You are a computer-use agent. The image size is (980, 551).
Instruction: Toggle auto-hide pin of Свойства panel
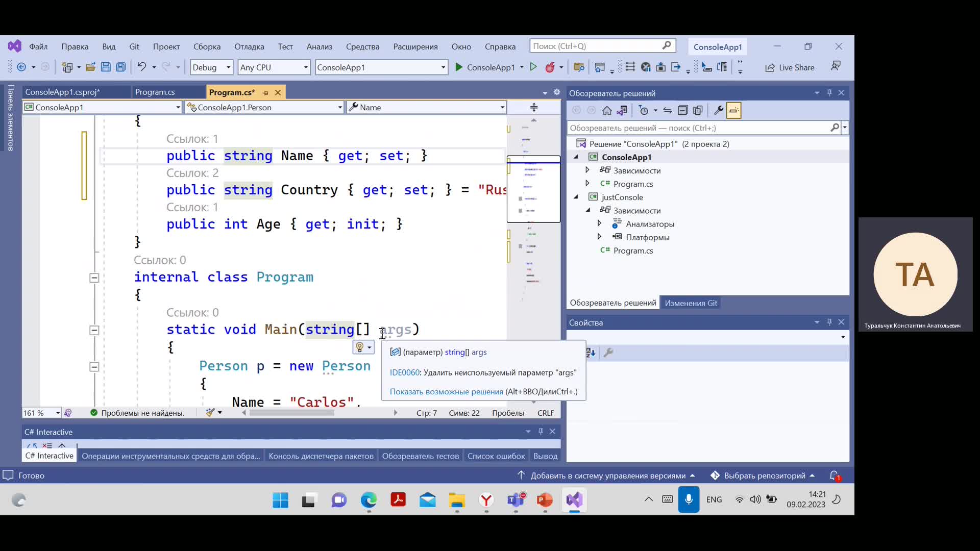[x=829, y=322]
